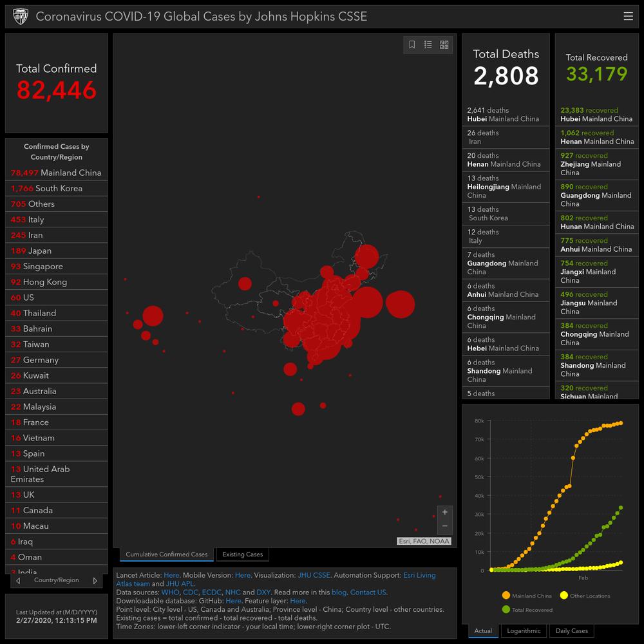Open the Mobile Version 'Here' link
The image size is (644, 644).
coord(242,575)
